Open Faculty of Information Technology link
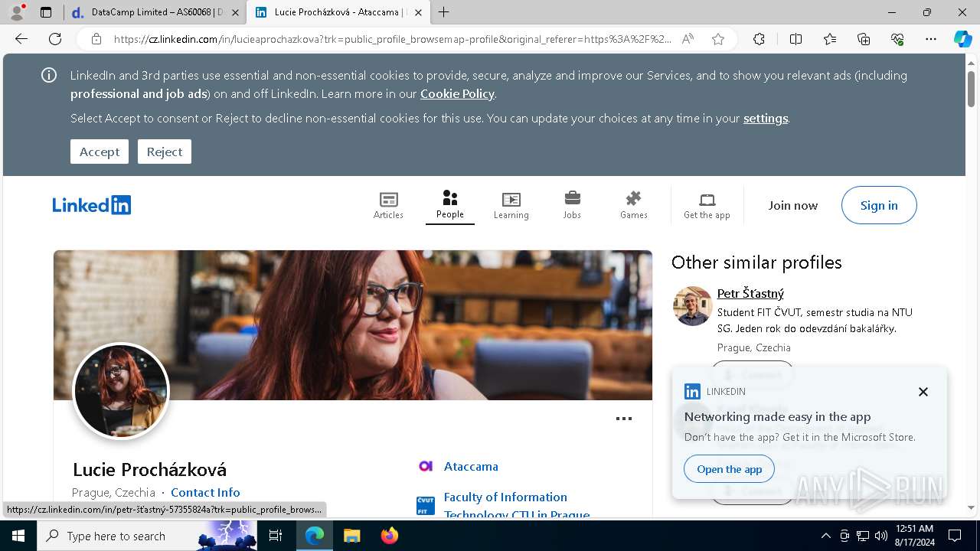The width and height of the screenshot is (980, 551). tap(517, 506)
